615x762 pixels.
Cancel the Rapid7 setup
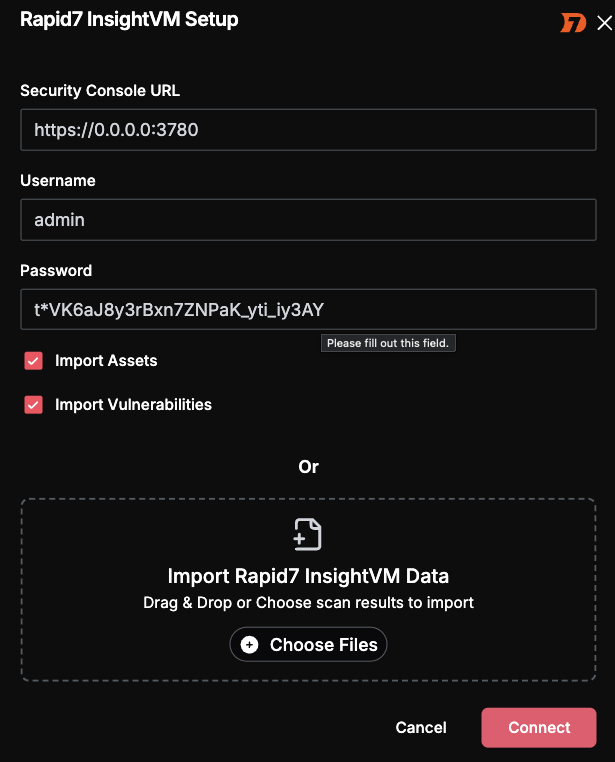[421, 727]
